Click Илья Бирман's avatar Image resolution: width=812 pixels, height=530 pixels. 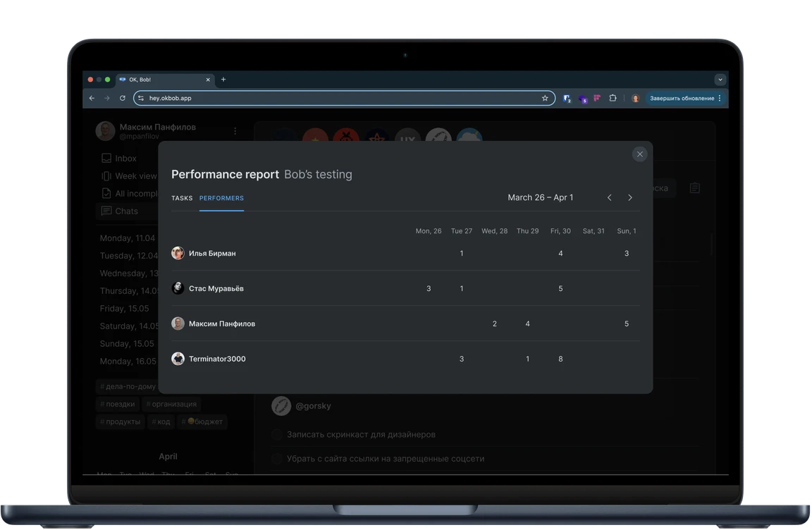(x=178, y=253)
